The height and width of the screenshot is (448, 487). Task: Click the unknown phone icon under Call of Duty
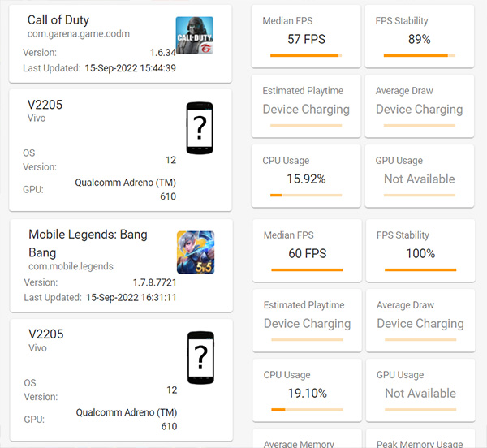pos(200,128)
